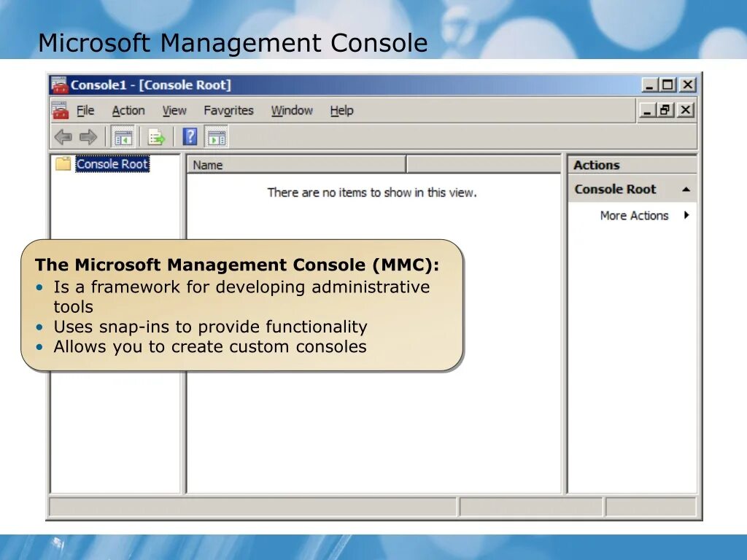Select Console Root in the tree
The height and width of the screenshot is (560, 747).
pos(112,164)
